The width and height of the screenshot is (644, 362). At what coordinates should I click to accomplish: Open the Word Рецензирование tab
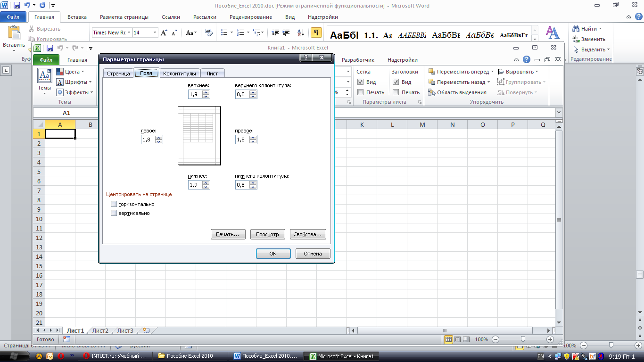click(x=250, y=17)
